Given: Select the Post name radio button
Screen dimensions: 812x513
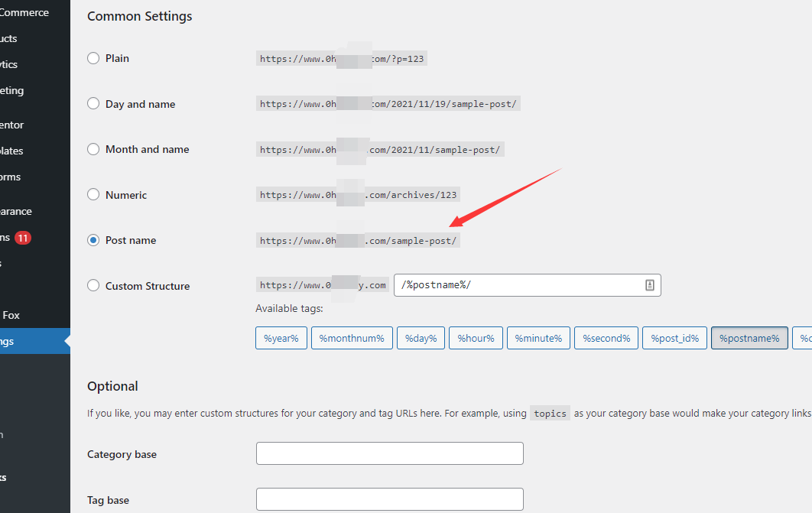Looking at the screenshot, I should (x=93, y=240).
